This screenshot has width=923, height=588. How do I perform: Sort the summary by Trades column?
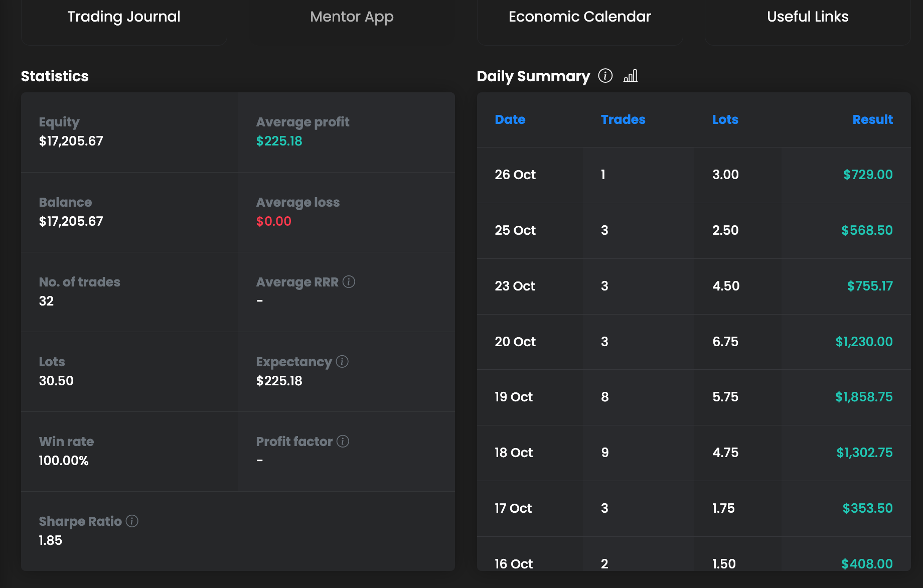[x=623, y=119]
